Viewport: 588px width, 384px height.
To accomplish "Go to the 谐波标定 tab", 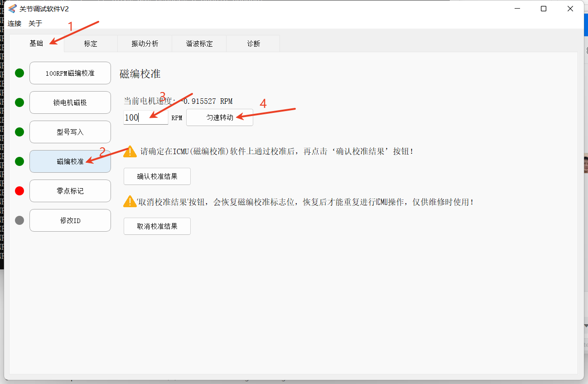I will pyautogui.click(x=199, y=44).
